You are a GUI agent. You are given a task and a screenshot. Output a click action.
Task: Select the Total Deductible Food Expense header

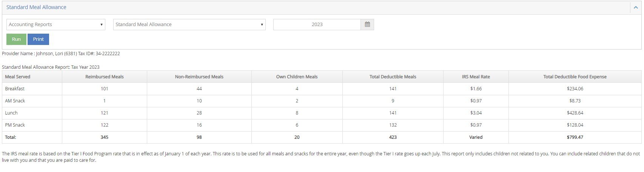[x=575, y=77]
